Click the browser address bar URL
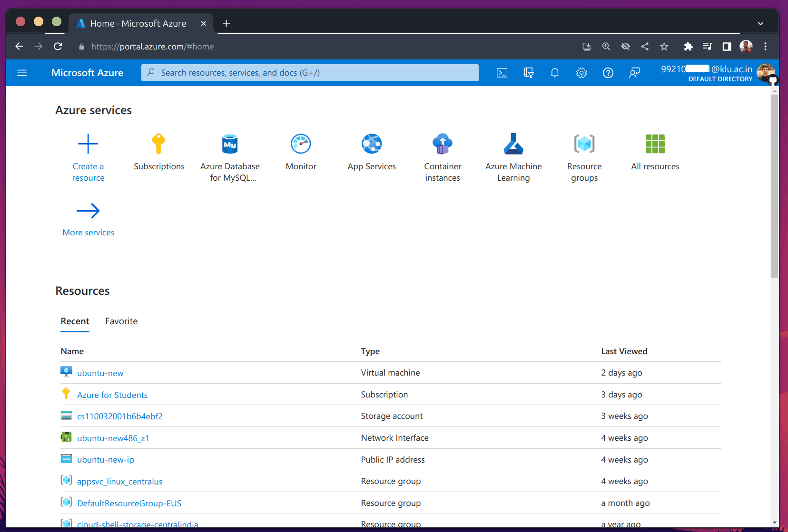 click(x=152, y=47)
